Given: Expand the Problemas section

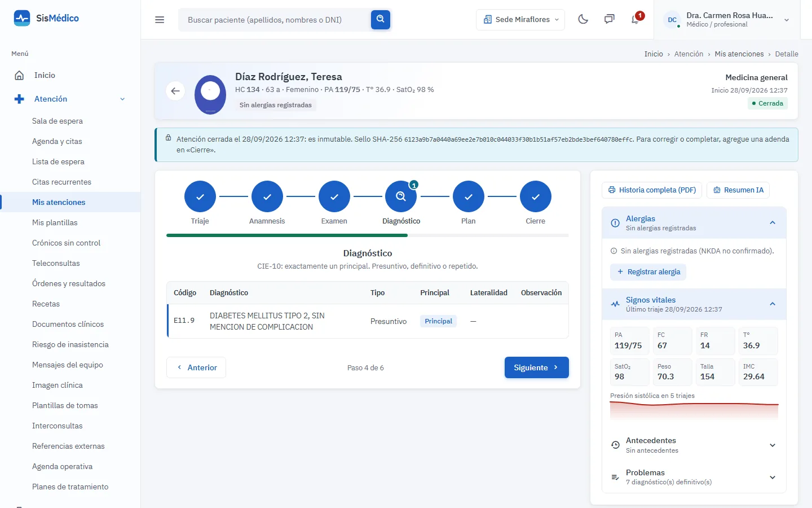Looking at the screenshot, I should coord(694,477).
